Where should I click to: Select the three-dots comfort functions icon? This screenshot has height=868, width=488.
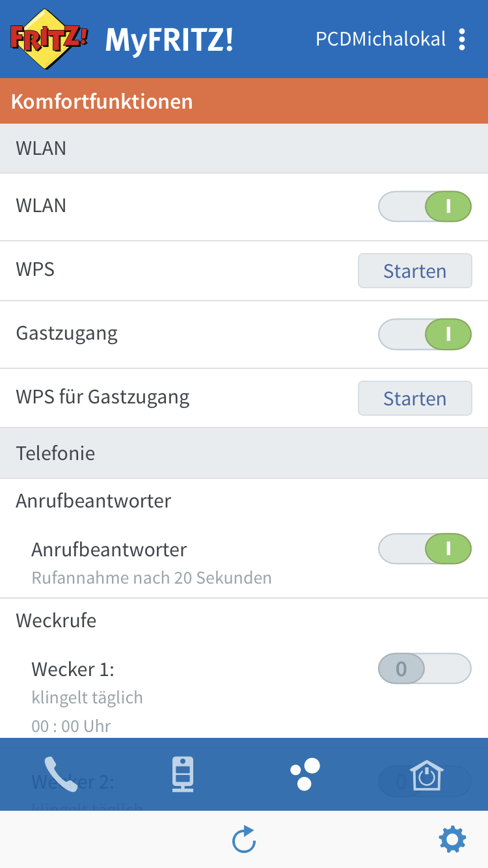[x=305, y=774]
